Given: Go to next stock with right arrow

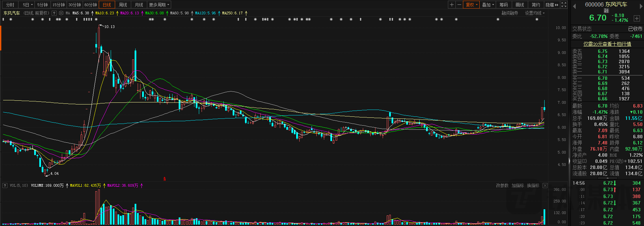Looking at the screenshot, I should click(x=640, y=6).
